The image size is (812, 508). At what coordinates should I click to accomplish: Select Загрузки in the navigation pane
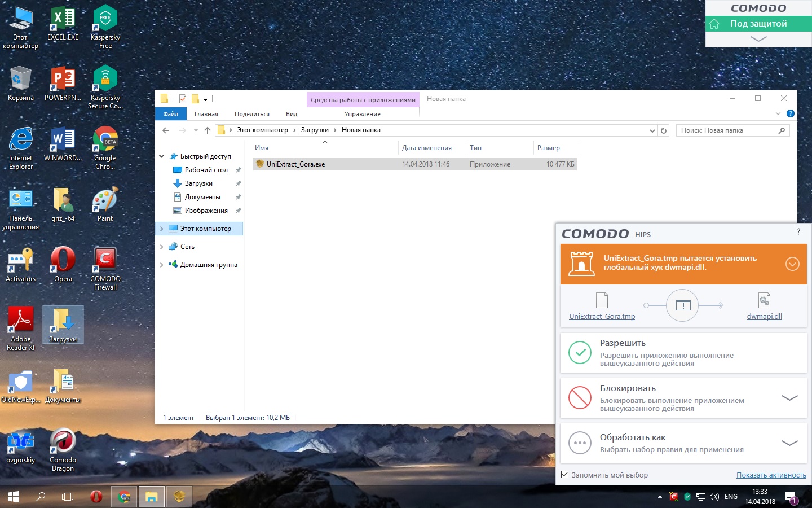point(198,183)
